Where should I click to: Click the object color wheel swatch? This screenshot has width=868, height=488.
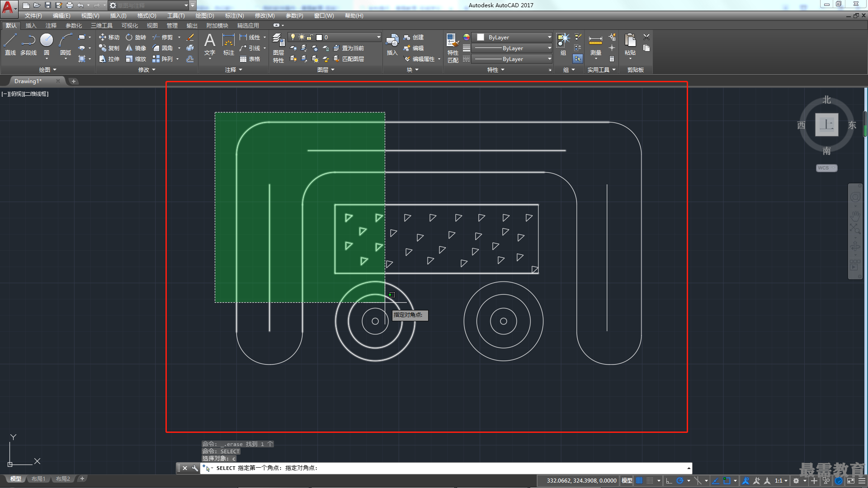[467, 37]
